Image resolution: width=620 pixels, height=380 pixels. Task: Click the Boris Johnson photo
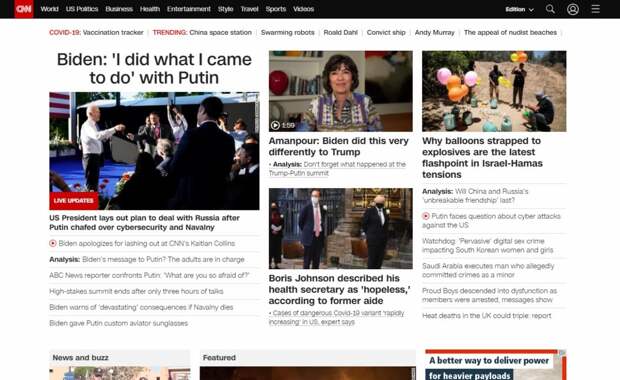pyautogui.click(x=340, y=229)
